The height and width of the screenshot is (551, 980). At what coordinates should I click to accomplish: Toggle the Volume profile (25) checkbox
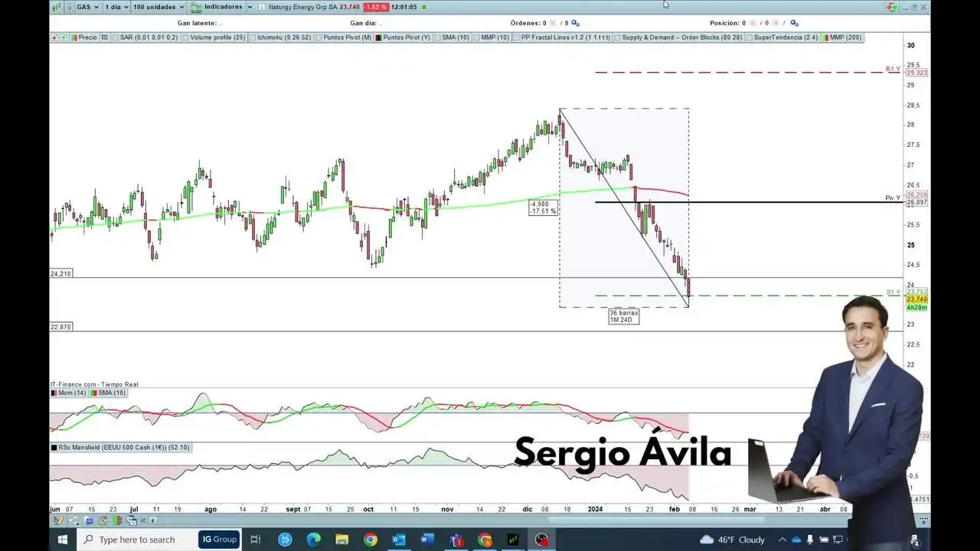[186, 37]
